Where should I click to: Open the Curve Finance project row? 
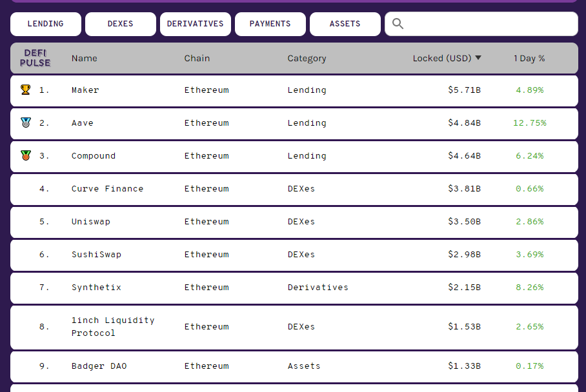click(x=294, y=189)
